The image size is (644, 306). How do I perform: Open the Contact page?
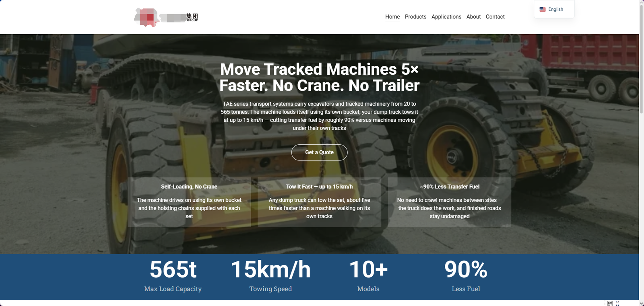[x=495, y=17]
